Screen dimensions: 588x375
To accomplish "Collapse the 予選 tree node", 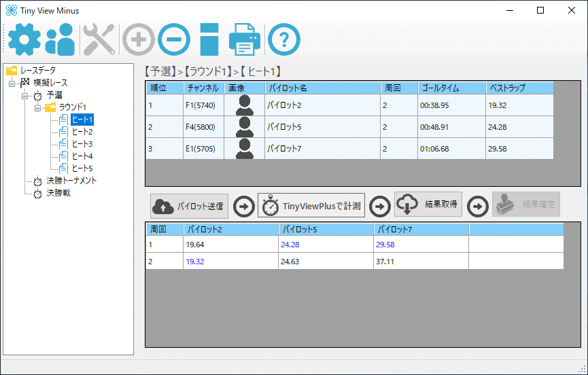I will pos(24,96).
